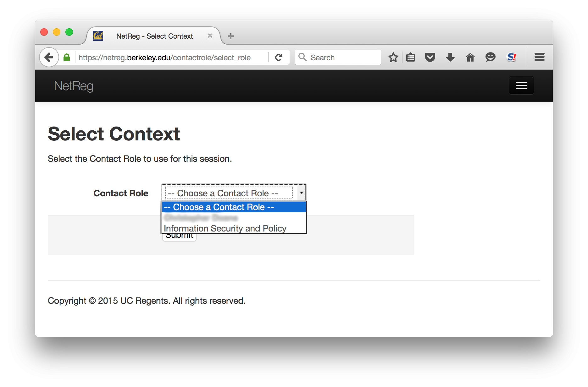Open the bookmarks list icon
The image size is (588, 387).
point(411,57)
